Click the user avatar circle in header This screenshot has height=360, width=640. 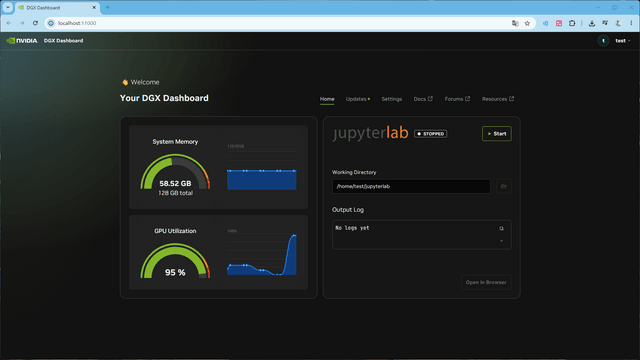[x=603, y=40]
